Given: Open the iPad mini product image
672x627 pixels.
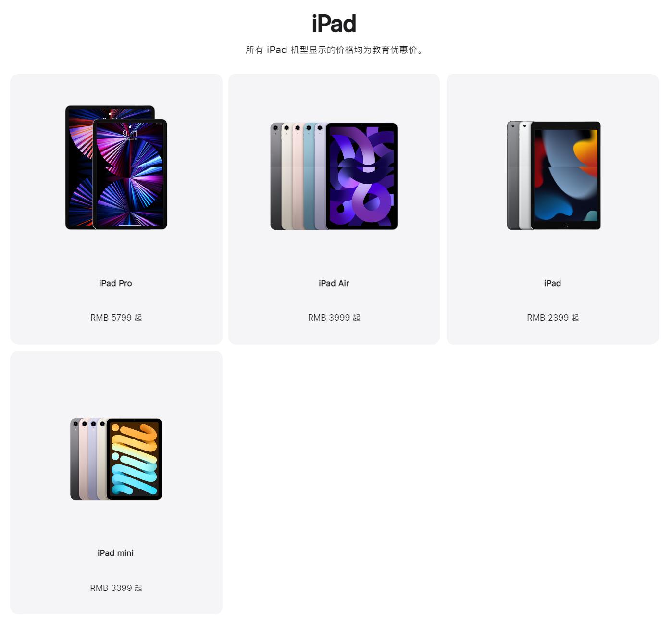Looking at the screenshot, I should click(x=116, y=459).
